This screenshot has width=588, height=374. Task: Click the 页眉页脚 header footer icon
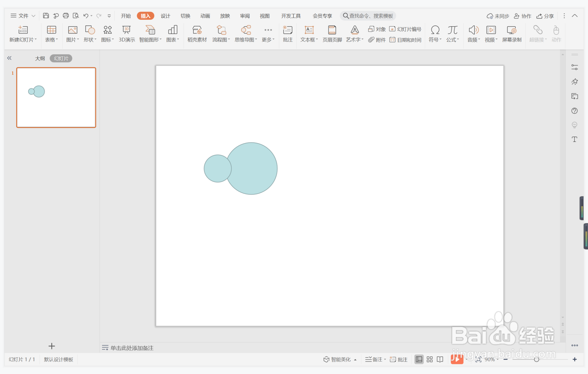[332, 34]
